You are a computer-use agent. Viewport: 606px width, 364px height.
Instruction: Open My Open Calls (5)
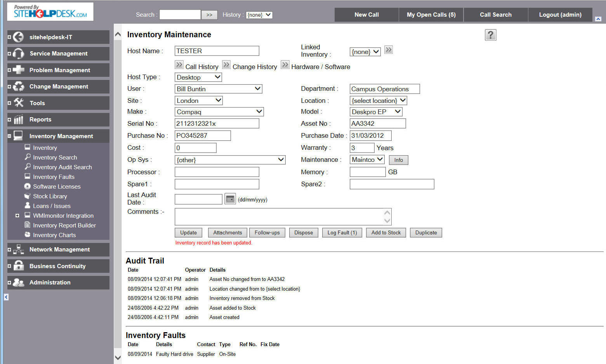coord(431,15)
